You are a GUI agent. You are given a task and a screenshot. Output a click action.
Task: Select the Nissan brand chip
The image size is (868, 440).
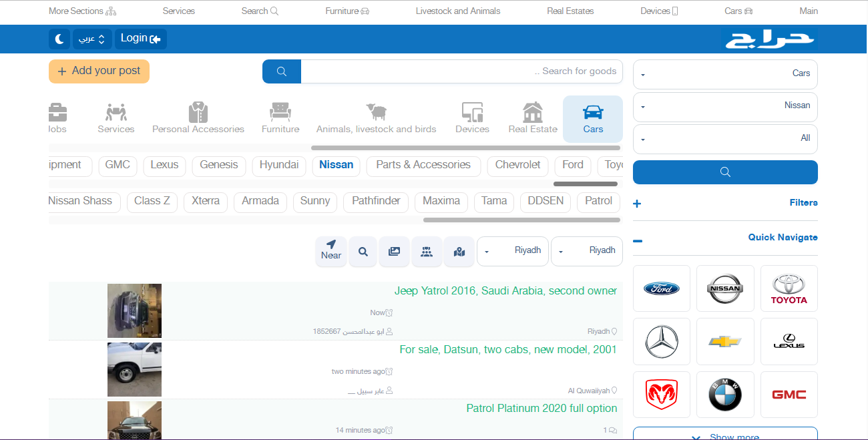click(337, 166)
